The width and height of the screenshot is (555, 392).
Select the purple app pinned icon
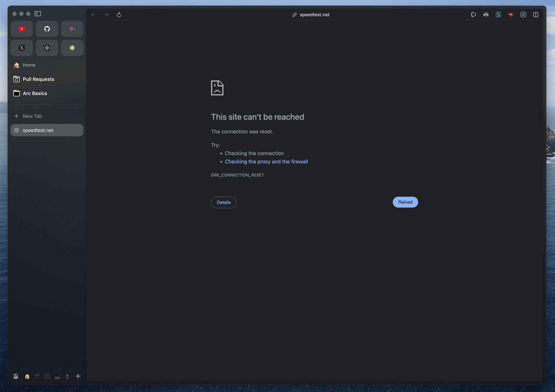pyautogui.click(x=72, y=28)
